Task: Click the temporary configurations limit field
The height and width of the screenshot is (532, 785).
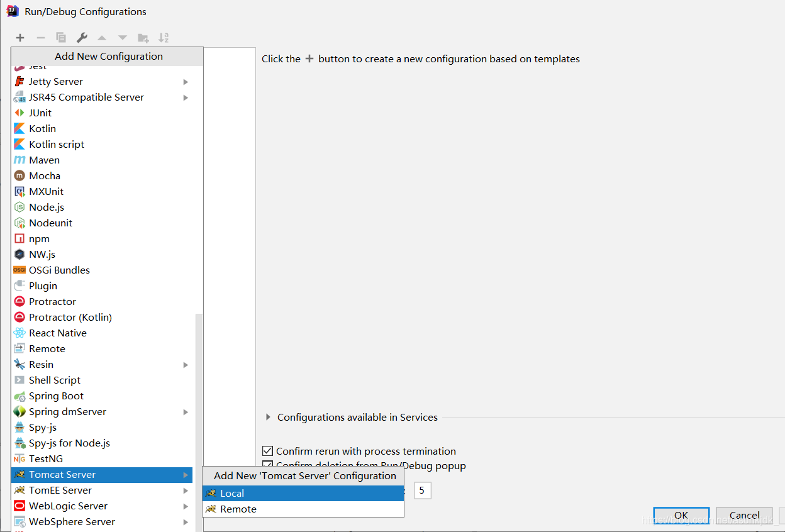Action: (x=422, y=490)
